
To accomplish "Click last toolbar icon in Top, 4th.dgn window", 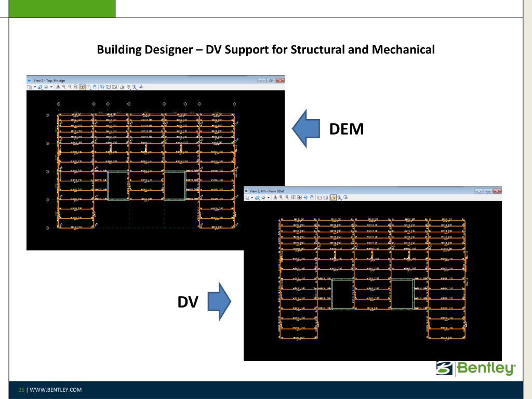I will click(140, 87).
